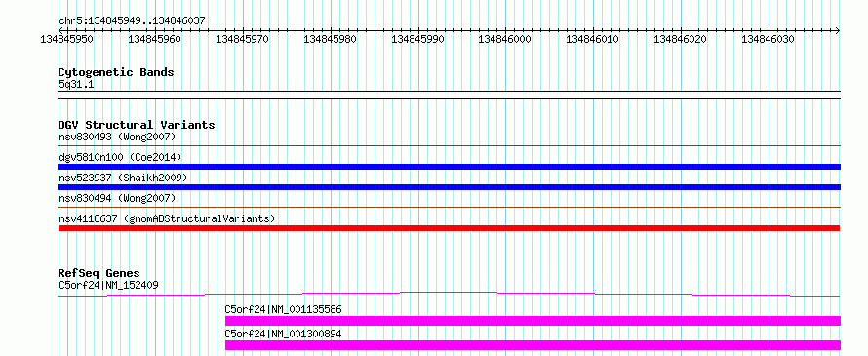Click the nsv830494 (Wong2007) label
This screenshot has height=356, width=868.
(x=117, y=198)
